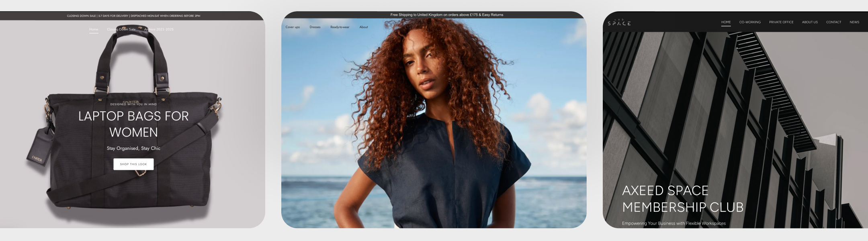
Task: Click the Laptop Bags For Women heading
Action: pyautogui.click(x=133, y=124)
